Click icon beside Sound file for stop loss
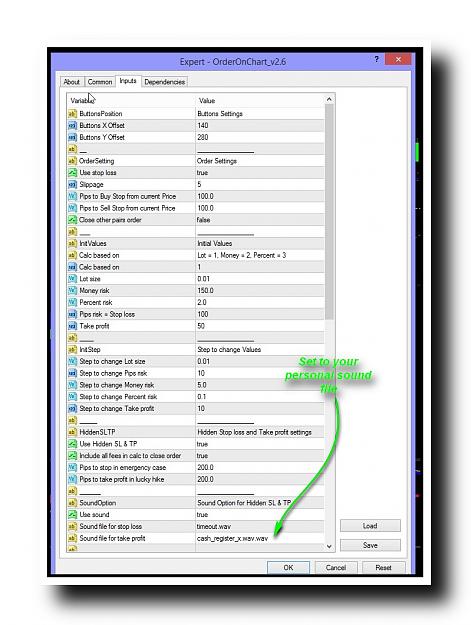The width and height of the screenshot is (471, 625). pyautogui.click(x=72, y=526)
